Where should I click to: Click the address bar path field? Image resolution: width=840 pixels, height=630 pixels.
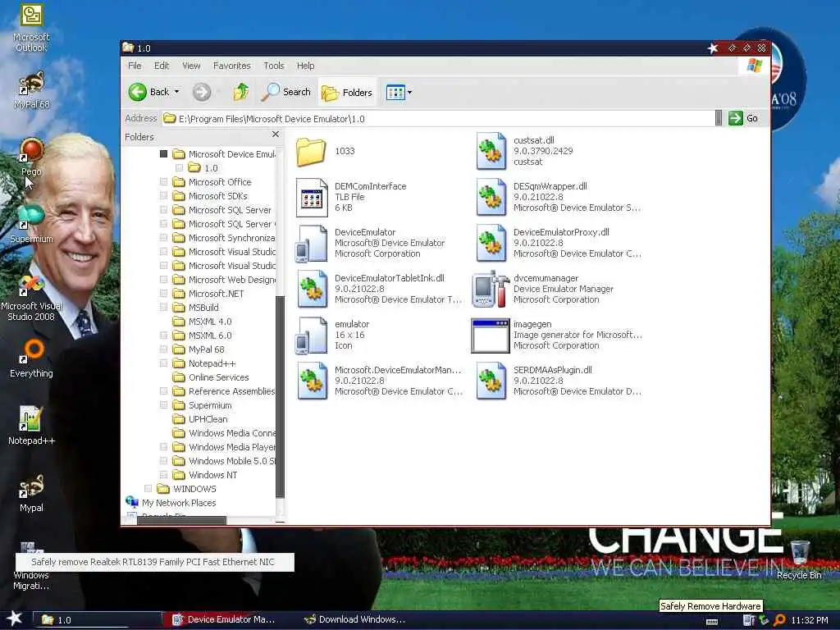pos(438,118)
